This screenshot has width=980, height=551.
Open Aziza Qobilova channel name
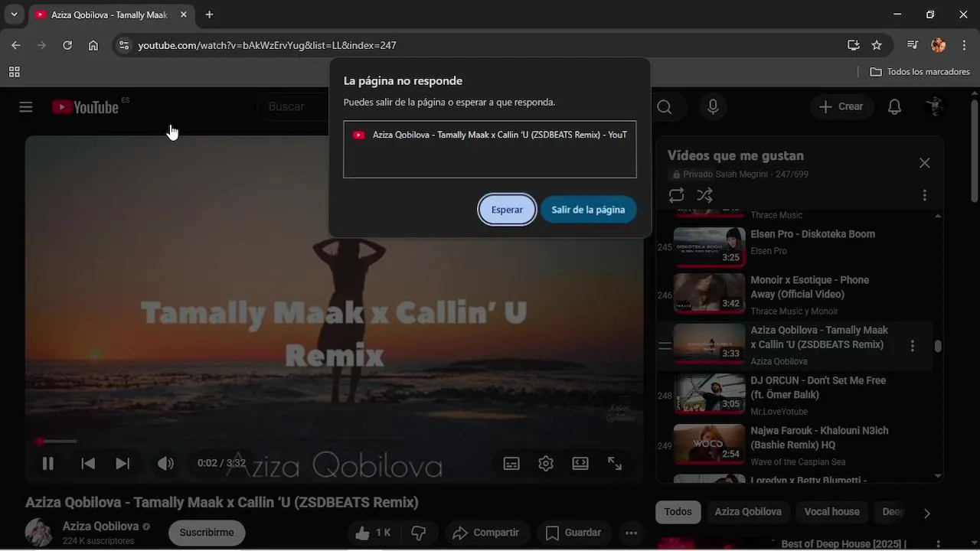click(x=100, y=527)
